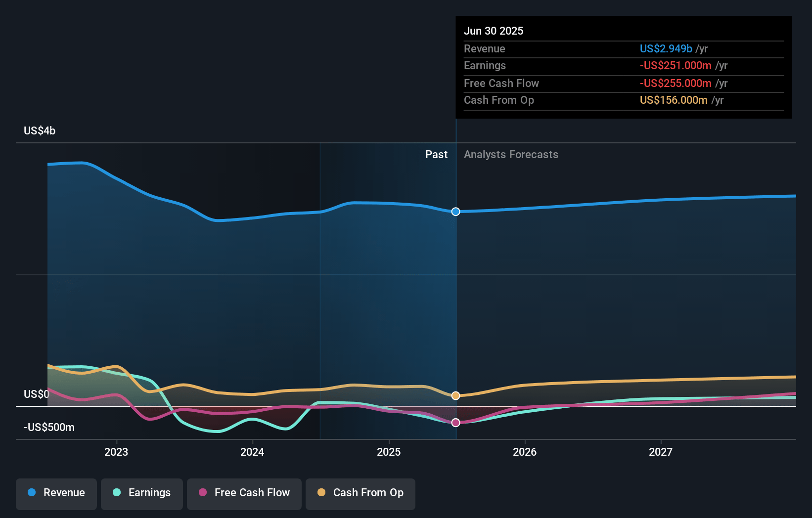Click the orange Cash From Op data point
The image size is (812, 518).
click(456, 395)
